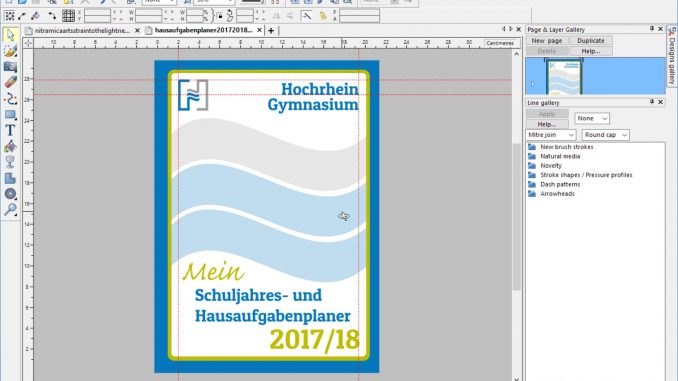Expand the page layers disclosure triangle
This screenshot has width=678, height=381.
click(533, 84)
